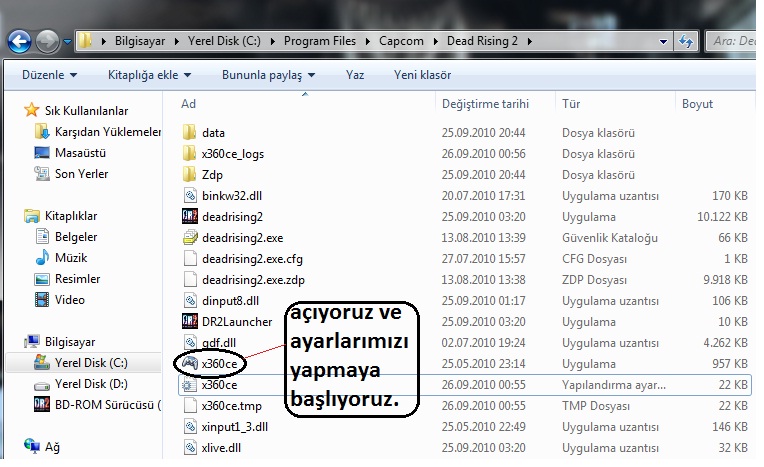The width and height of the screenshot is (764, 467).
Task: Click the Yaz toolbar command
Action: 355,75
